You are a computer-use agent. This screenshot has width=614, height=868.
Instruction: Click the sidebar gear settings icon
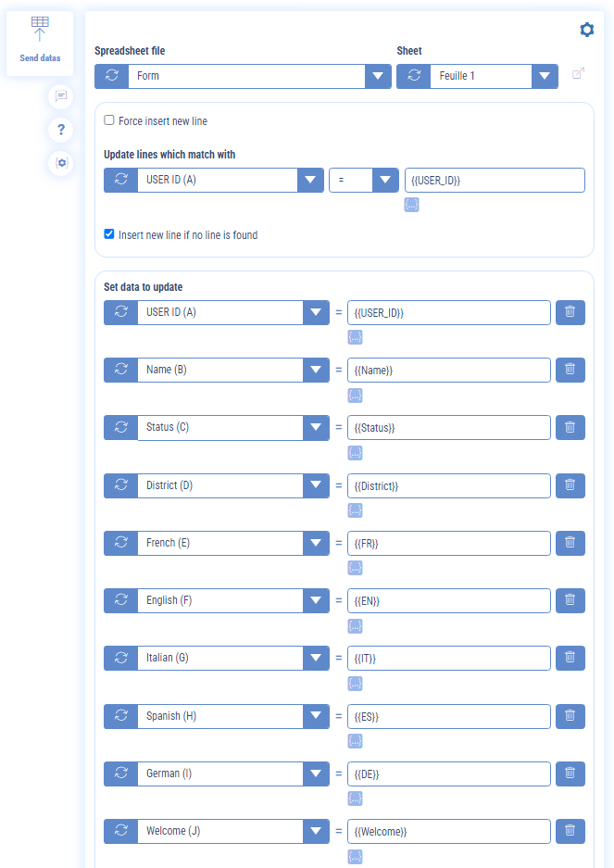point(61,163)
